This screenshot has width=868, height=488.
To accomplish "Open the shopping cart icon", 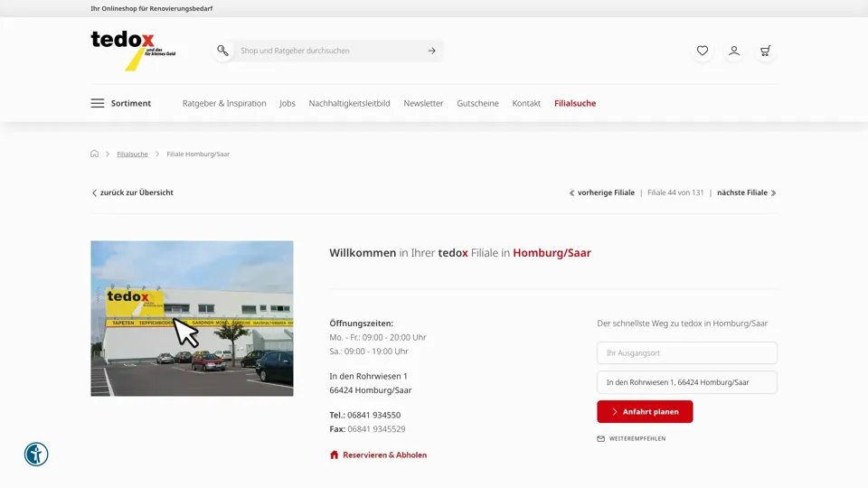I will click(x=766, y=51).
